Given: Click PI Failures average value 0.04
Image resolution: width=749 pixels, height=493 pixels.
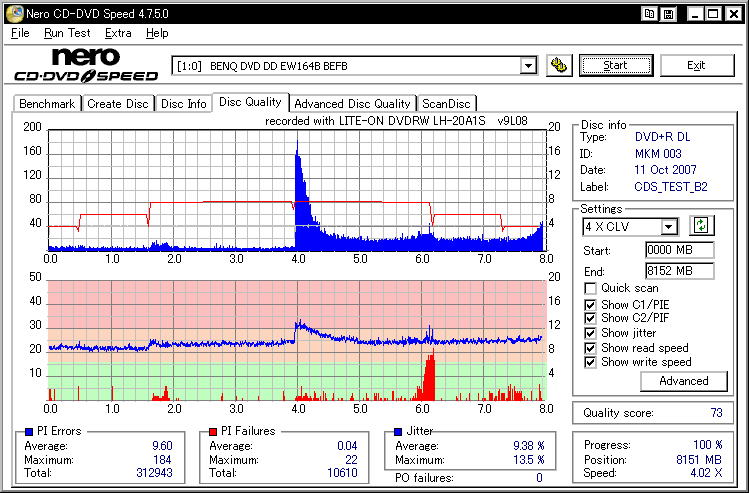Looking at the screenshot, I should 347,446.
